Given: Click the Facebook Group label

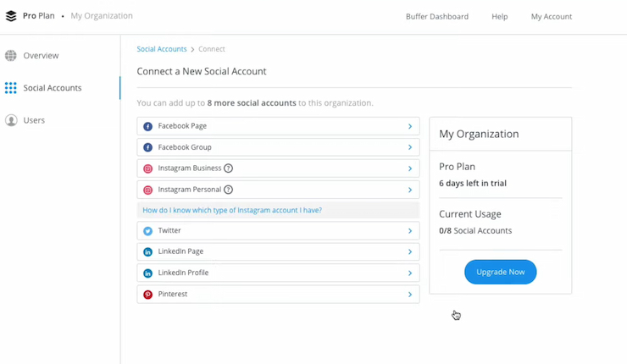Looking at the screenshot, I should tap(185, 147).
